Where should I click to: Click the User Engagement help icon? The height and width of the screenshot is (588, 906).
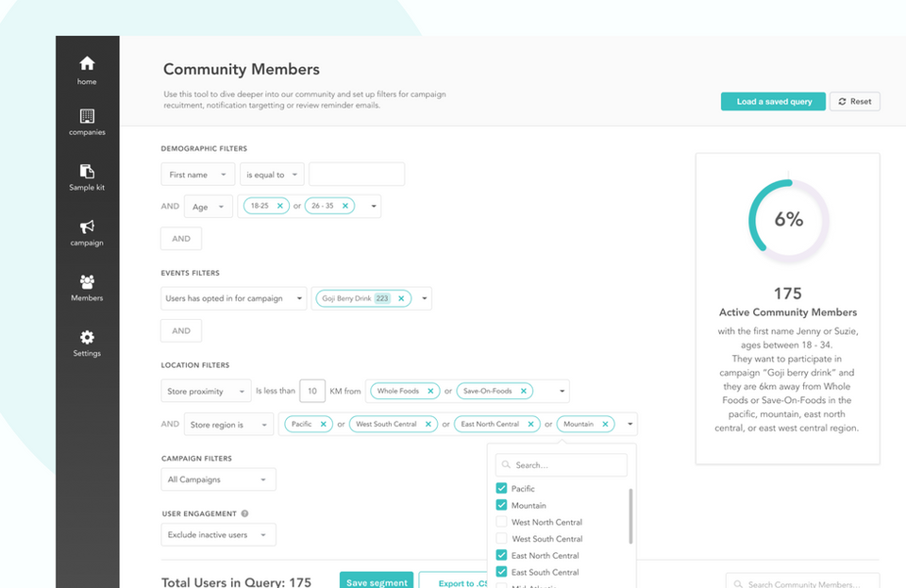tap(245, 514)
